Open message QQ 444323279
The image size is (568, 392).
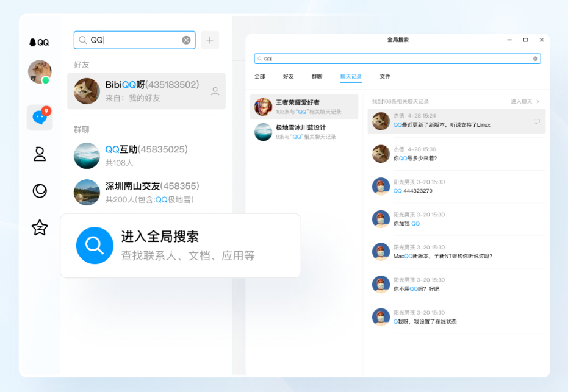pos(456,187)
